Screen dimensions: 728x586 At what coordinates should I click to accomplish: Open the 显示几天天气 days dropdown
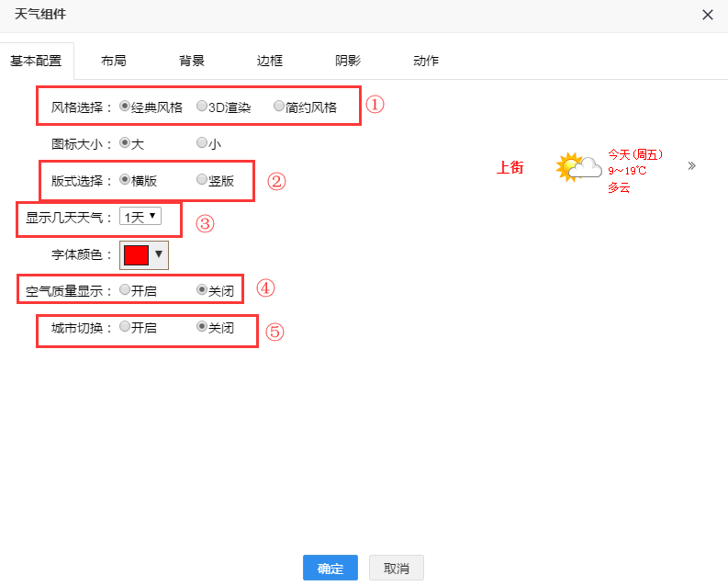[x=140, y=217]
